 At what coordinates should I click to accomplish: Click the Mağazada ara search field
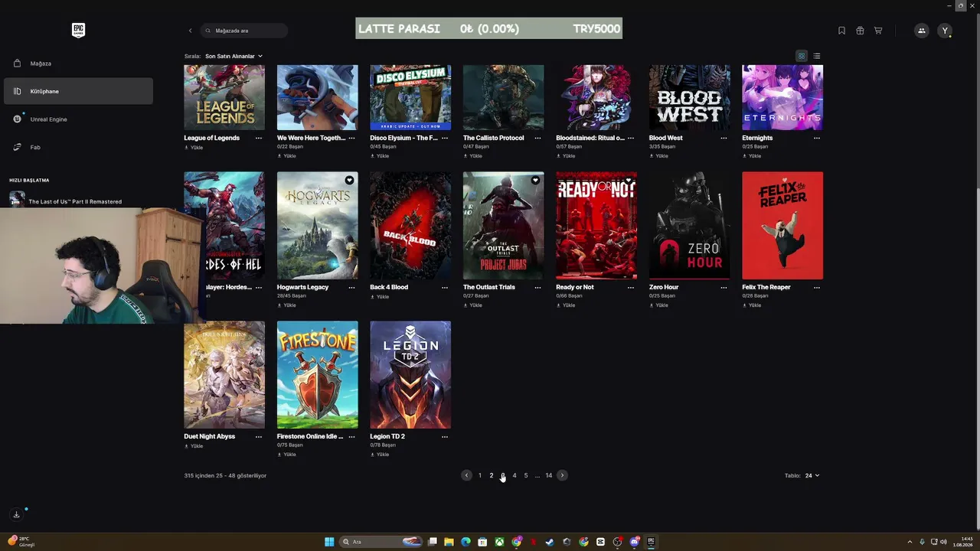245,31
